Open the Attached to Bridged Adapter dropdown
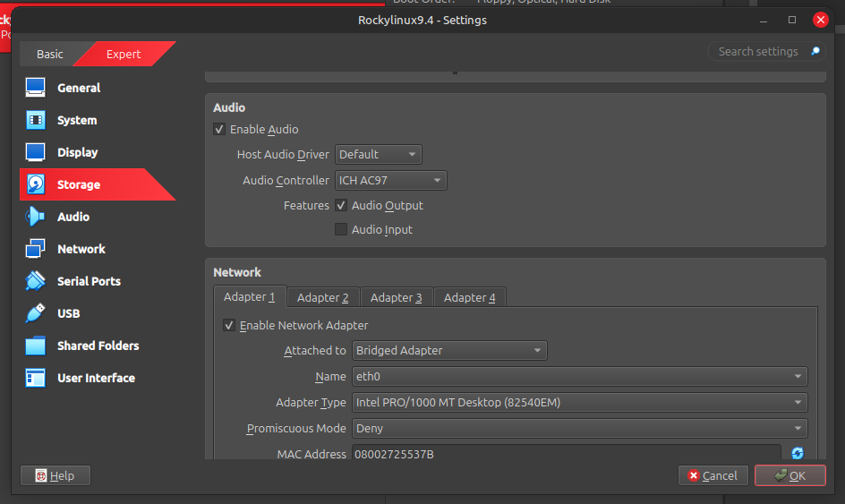Image resolution: width=845 pixels, height=504 pixels. point(449,351)
